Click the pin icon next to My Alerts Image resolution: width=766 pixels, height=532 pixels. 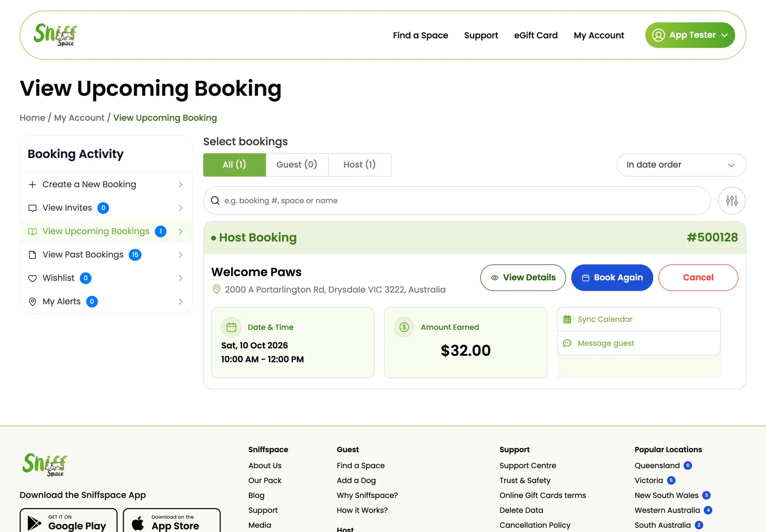pos(32,302)
